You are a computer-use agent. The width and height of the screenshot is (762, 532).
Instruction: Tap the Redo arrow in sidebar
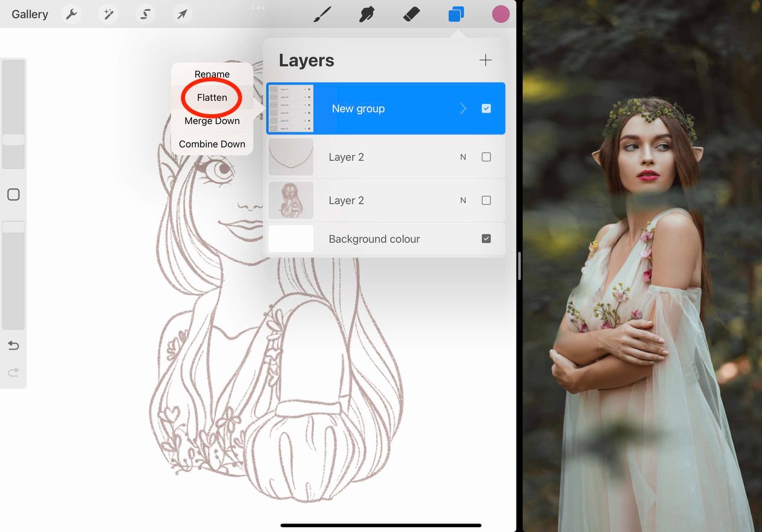(x=13, y=372)
